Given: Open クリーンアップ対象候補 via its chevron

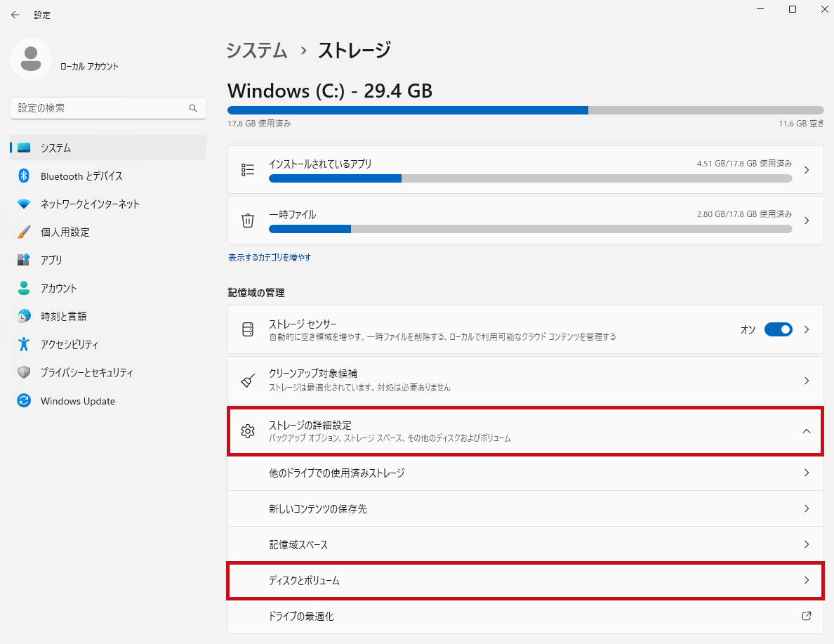Looking at the screenshot, I should pos(807,381).
